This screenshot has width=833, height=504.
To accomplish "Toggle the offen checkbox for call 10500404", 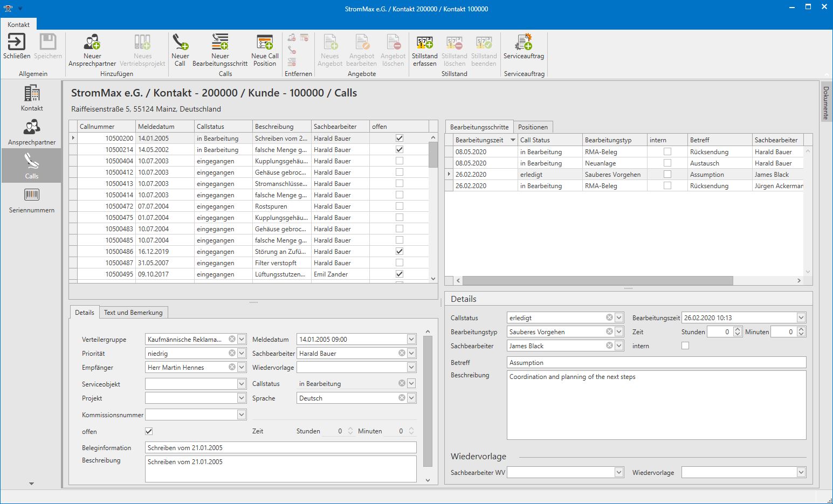I will pos(400,161).
